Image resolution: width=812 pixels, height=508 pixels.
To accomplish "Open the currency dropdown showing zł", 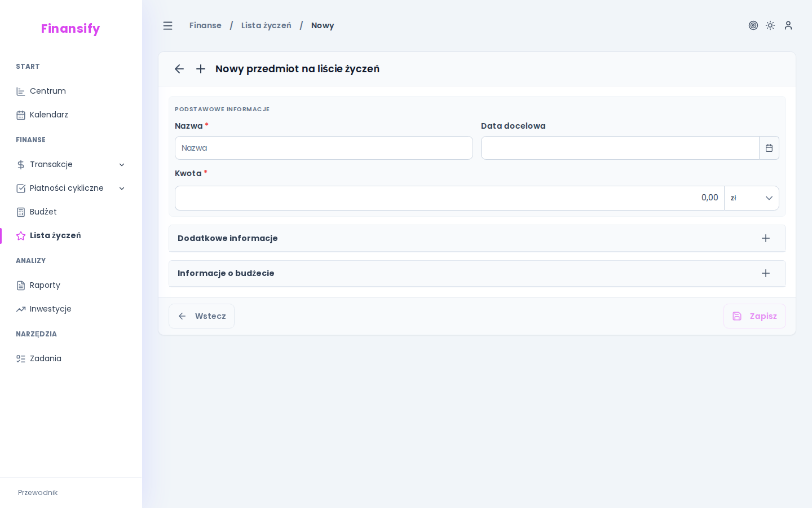I will click(x=752, y=198).
